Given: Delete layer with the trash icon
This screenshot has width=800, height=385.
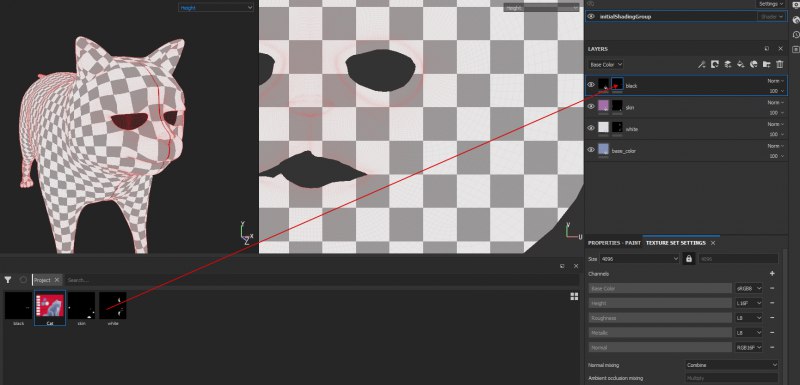Looking at the screenshot, I should [780, 64].
